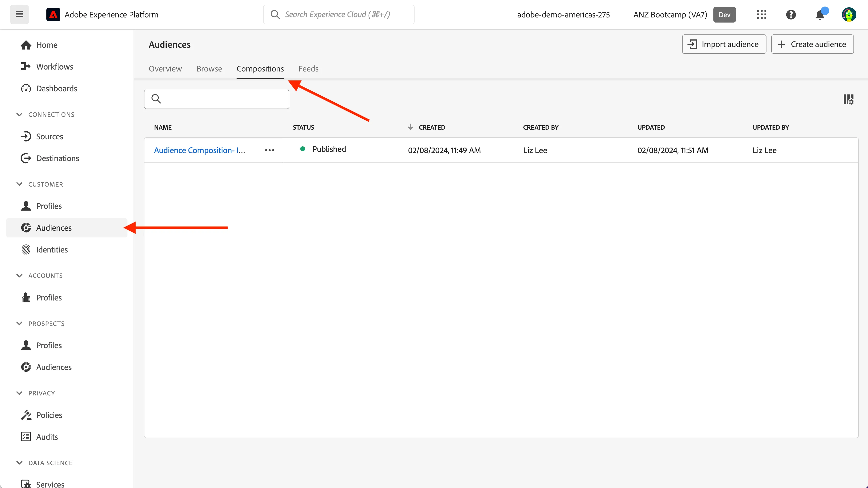Image resolution: width=868 pixels, height=488 pixels.
Task: Click the Adobe Experience Platform logo
Action: pyautogui.click(x=53, y=15)
